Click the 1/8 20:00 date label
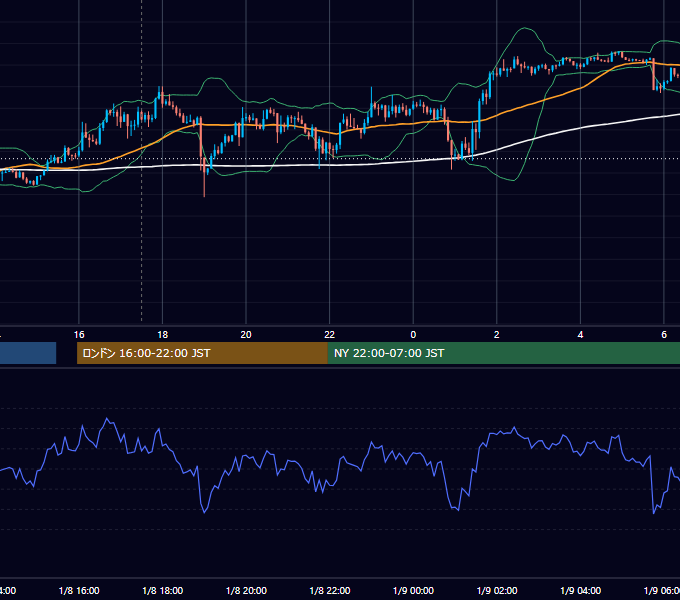680x600 pixels. tap(246, 590)
